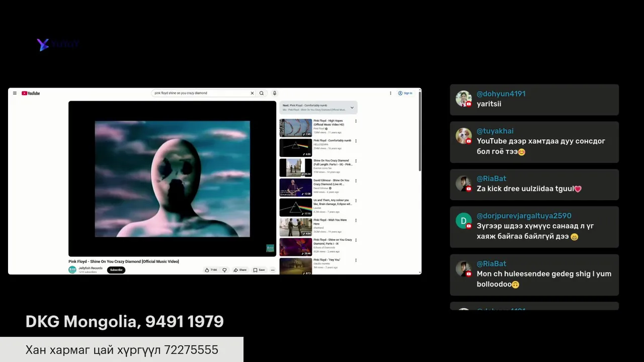Screen dimensions: 644x362
Task: Save the video to a playlist
Action: [259, 270]
